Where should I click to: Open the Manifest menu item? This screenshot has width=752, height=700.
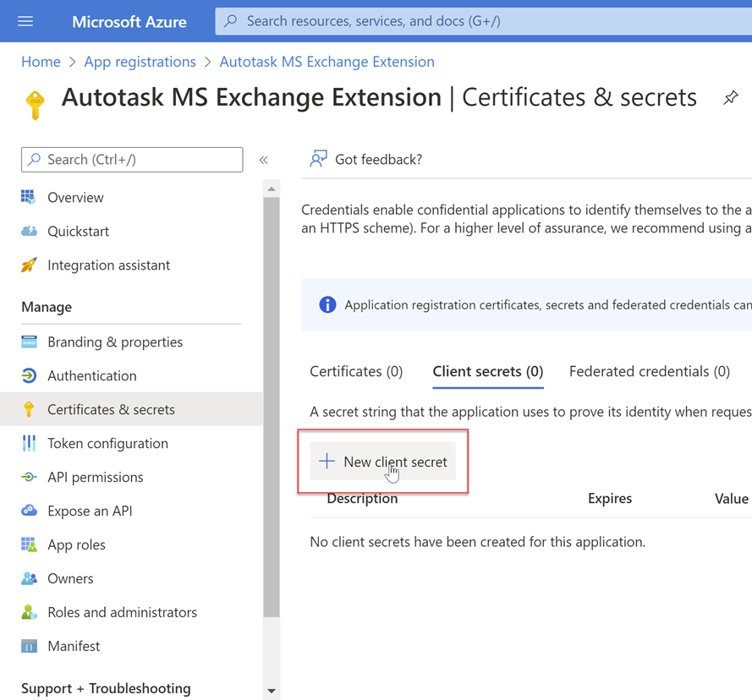pyautogui.click(x=74, y=646)
